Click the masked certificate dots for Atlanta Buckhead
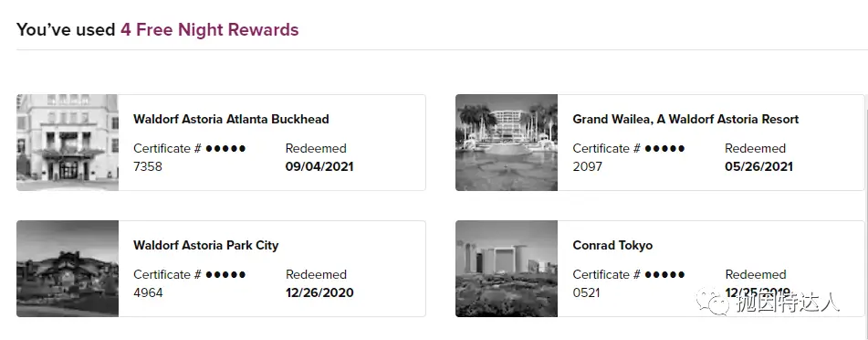The image size is (868, 340). (225, 149)
